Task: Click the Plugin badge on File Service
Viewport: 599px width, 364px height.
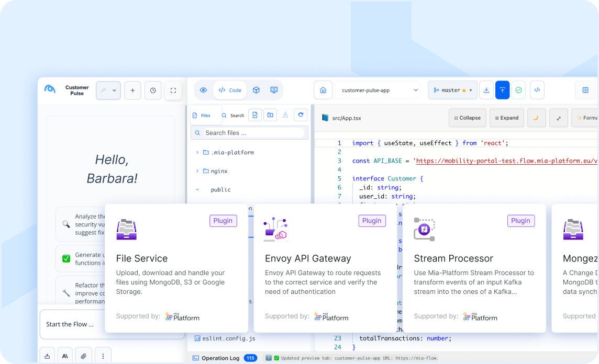Action: pyautogui.click(x=223, y=221)
